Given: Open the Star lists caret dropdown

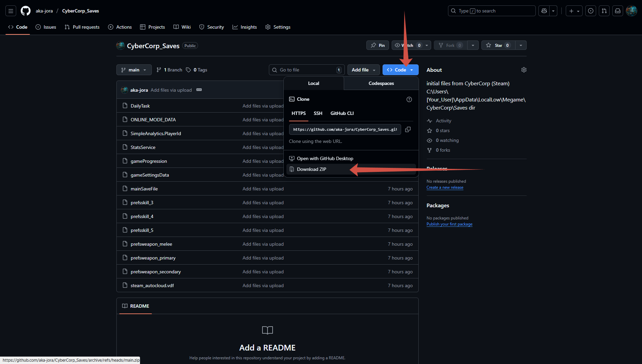Looking at the screenshot, I should click(521, 45).
